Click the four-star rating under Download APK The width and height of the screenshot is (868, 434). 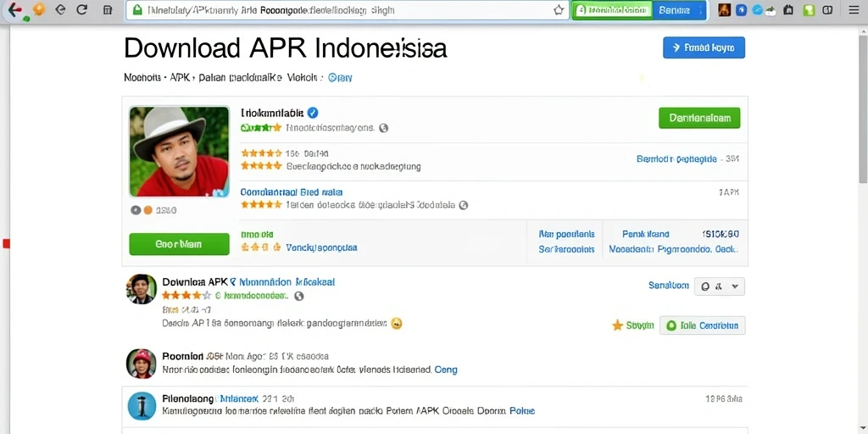click(x=186, y=296)
